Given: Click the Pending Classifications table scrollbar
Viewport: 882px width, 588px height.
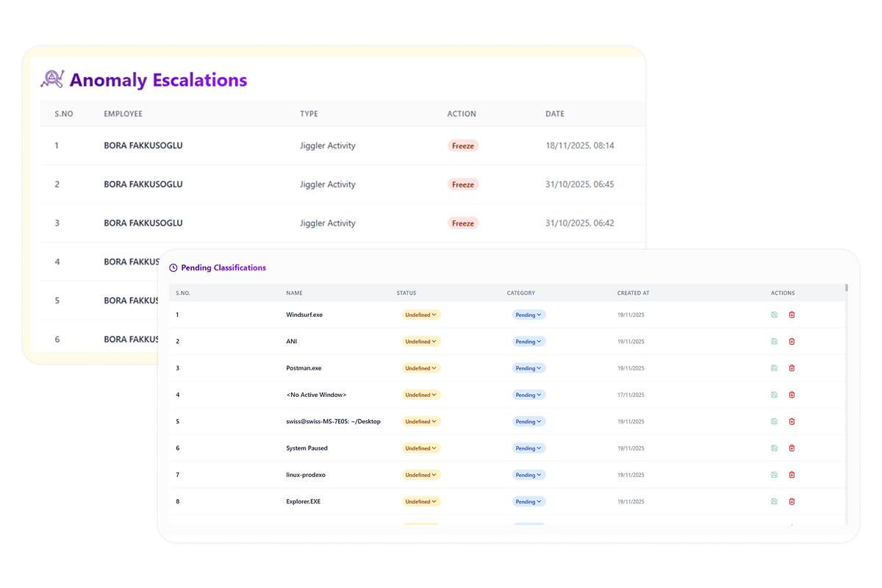Looking at the screenshot, I should (847, 288).
